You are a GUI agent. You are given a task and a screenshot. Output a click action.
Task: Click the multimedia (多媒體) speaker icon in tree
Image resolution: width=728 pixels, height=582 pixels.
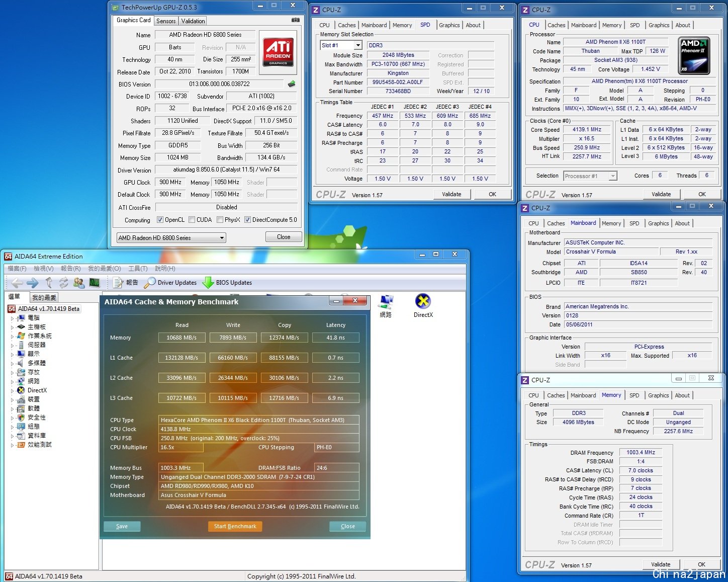(21, 363)
